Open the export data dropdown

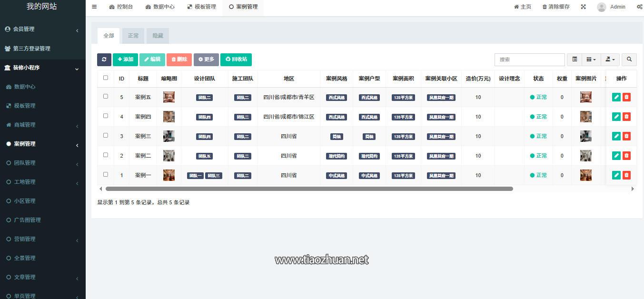tap(610, 60)
